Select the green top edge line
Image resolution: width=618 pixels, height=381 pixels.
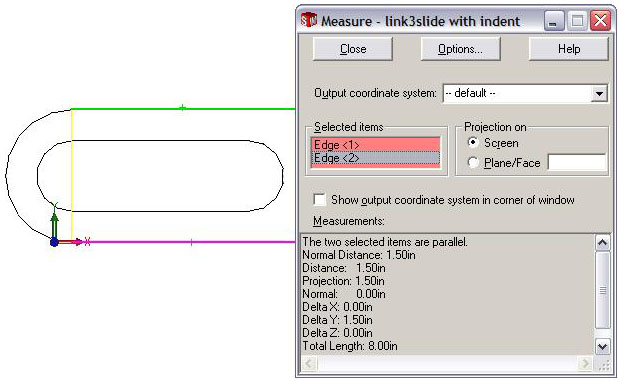pos(183,109)
